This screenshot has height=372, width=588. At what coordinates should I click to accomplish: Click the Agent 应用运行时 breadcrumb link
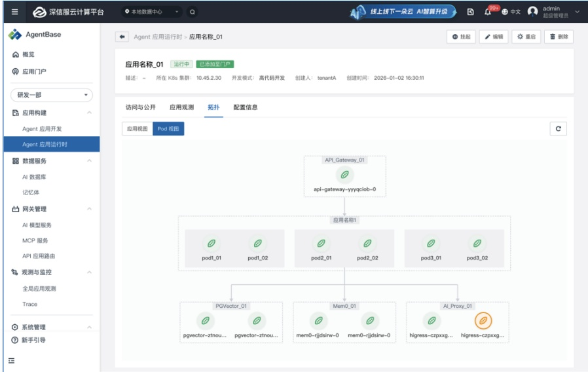[158, 37]
